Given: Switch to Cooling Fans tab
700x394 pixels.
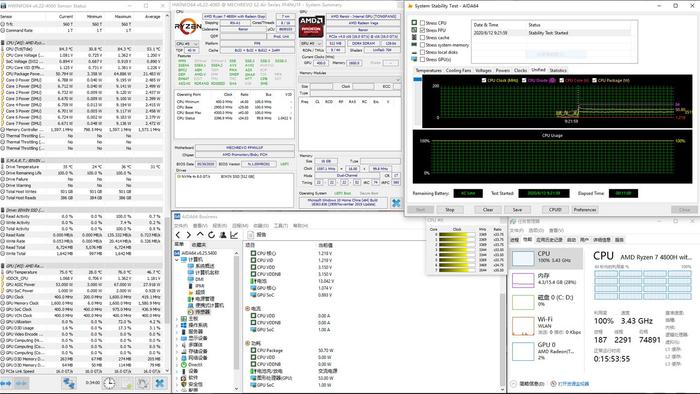Looking at the screenshot, I should coord(458,71).
